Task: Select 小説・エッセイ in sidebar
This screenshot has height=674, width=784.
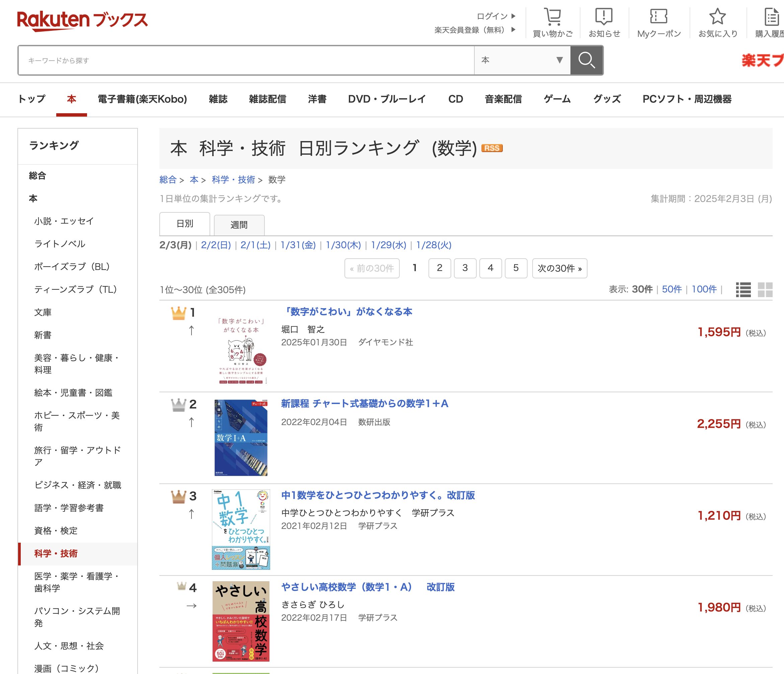Action: (x=64, y=221)
